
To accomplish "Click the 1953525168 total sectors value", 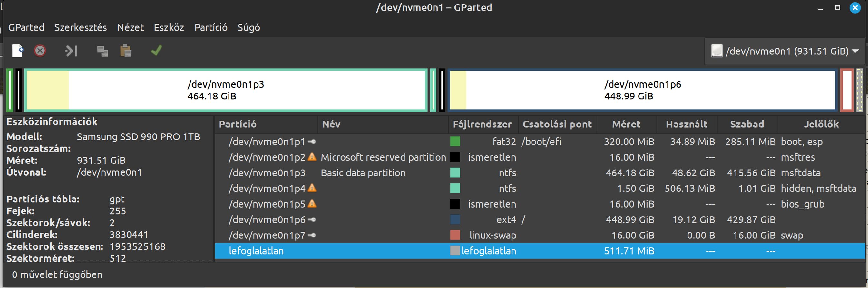I will pyautogui.click(x=138, y=246).
